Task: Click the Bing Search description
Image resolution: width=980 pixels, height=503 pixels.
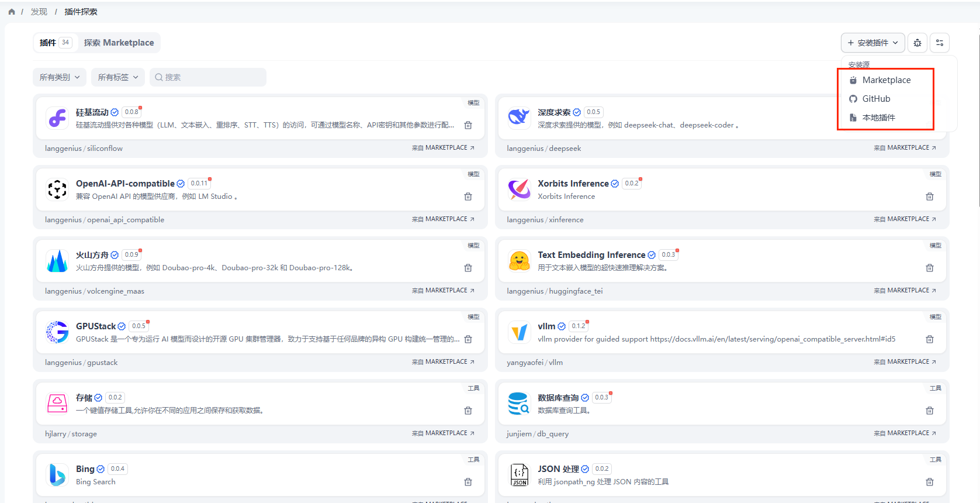Action: tap(96, 482)
